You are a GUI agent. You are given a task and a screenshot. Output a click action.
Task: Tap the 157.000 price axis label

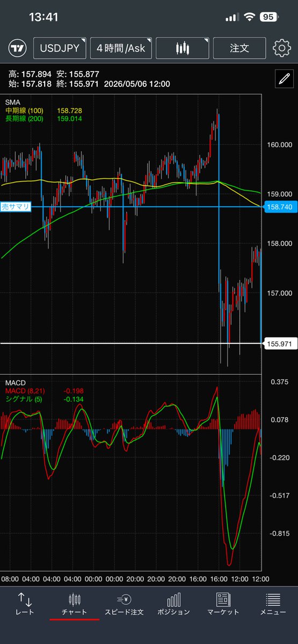[x=279, y=293]
